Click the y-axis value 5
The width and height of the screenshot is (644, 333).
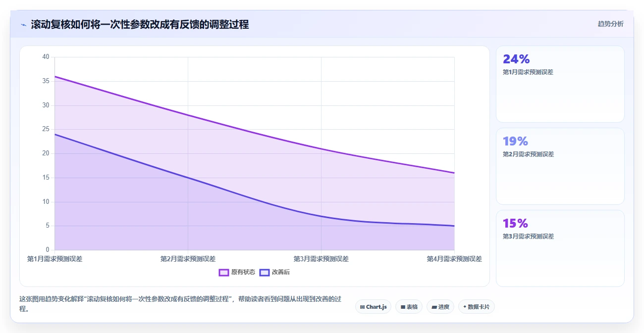[48, 226]
